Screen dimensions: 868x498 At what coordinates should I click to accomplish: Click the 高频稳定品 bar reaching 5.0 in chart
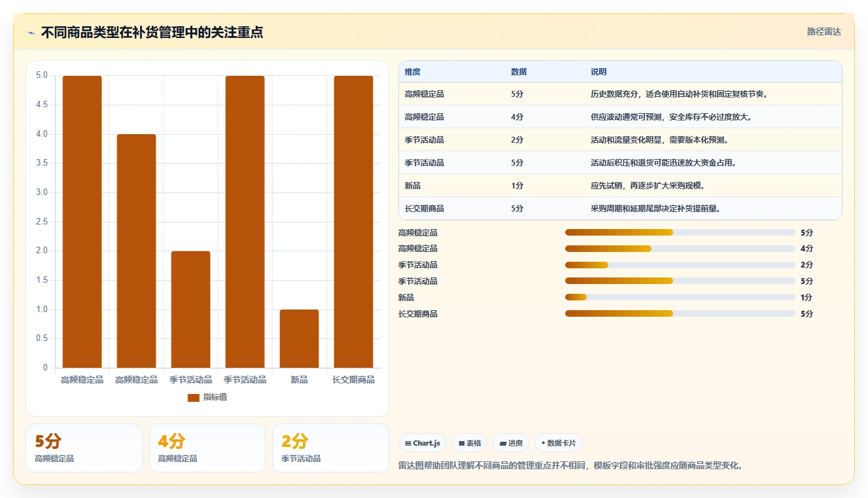click(82, 222)
